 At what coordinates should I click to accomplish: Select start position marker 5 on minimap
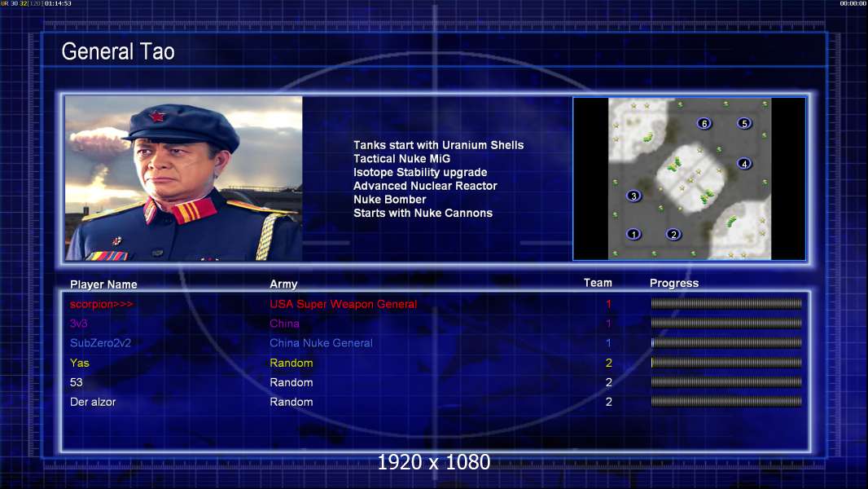[x=744, y=123]
